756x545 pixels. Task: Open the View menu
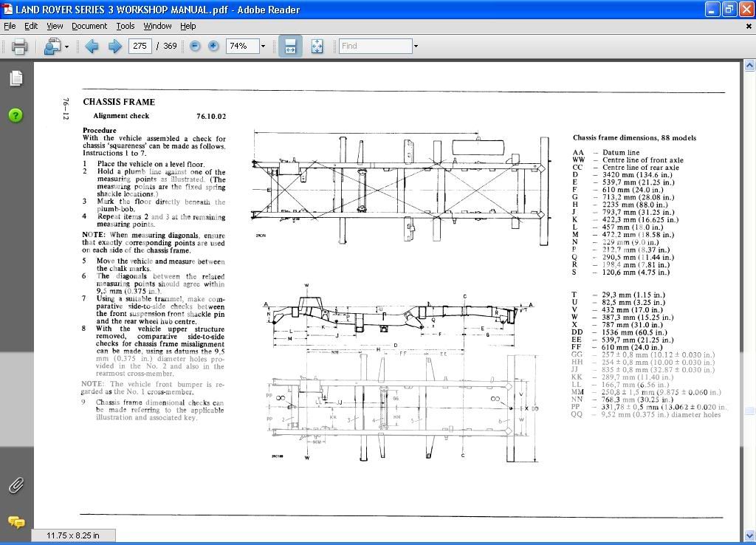click(55, 26)
